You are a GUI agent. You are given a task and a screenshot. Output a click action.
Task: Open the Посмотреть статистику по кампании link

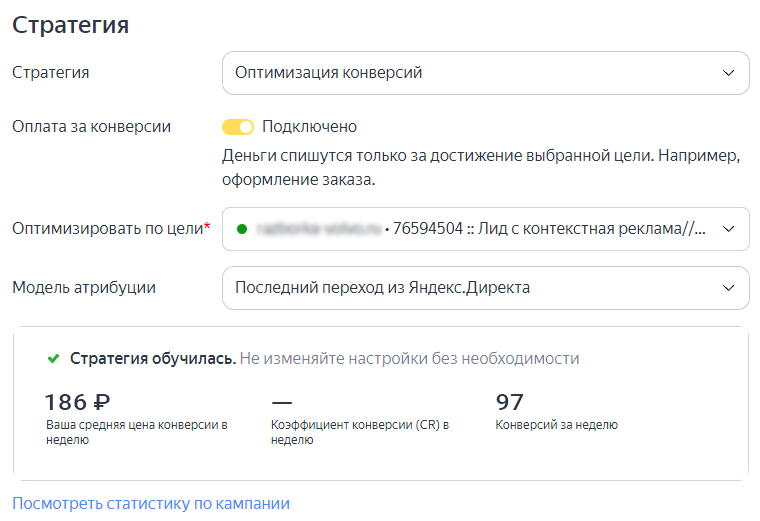coord(151,503)
